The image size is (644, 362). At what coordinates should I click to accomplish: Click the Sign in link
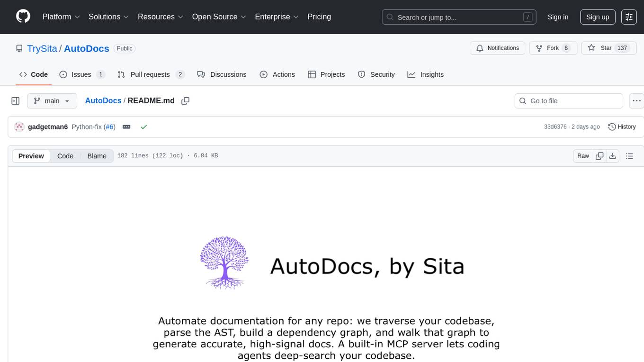[558, 17]
